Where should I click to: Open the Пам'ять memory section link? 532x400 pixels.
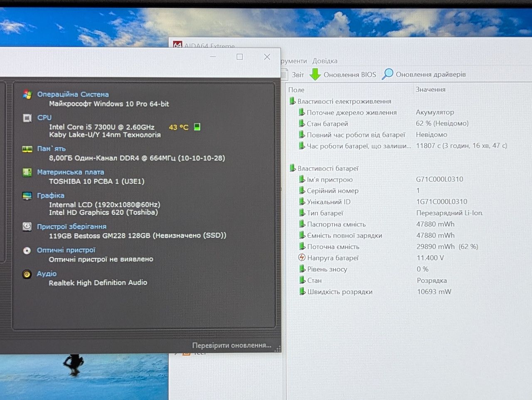(52, 149)
